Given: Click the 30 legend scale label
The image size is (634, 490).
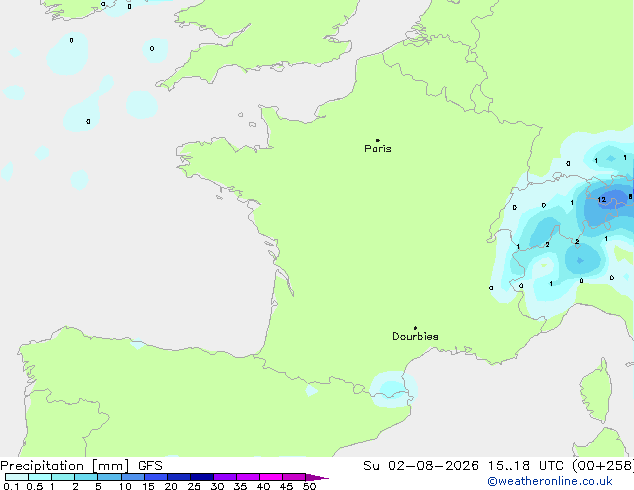Looking at the screenshot, I should (x=217, y=486).
